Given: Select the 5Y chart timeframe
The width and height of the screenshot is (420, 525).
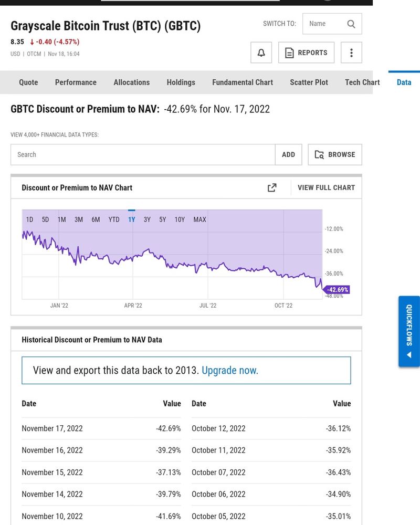Looking at the screenshot, I should tap(163, 219).
